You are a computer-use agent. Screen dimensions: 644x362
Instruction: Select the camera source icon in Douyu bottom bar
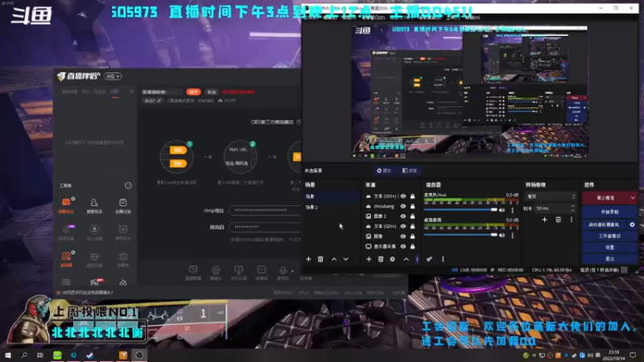pyautogui.click(x=216, y=273)
